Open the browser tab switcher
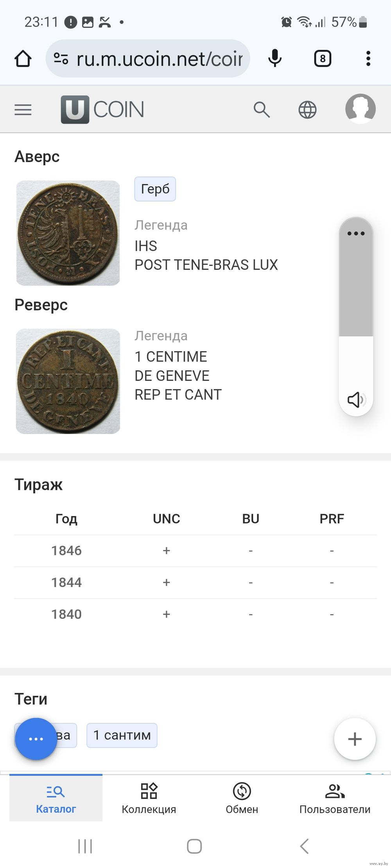391x868 pixels. coord(323,59)
